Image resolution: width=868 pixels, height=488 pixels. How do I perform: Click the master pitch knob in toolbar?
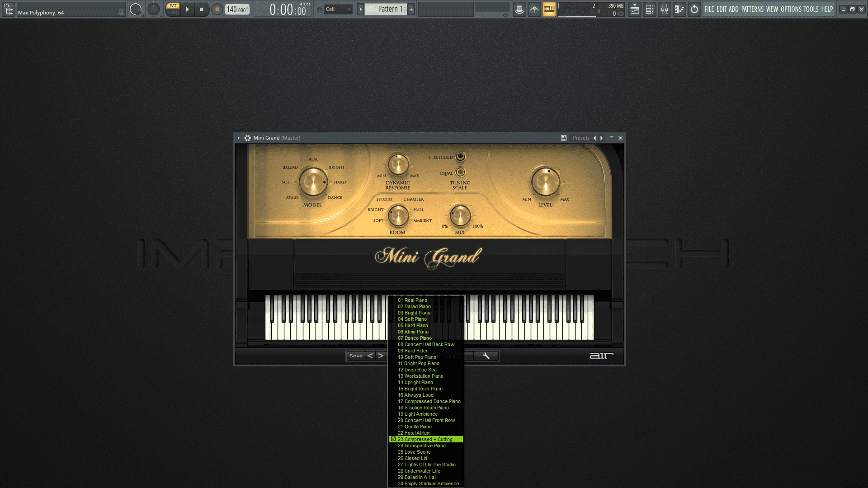pos(154,9)
